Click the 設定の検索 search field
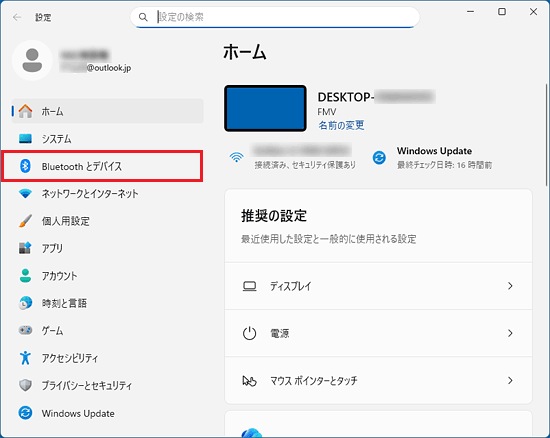This screenshot has width=550, height=438. click(275, 17)
